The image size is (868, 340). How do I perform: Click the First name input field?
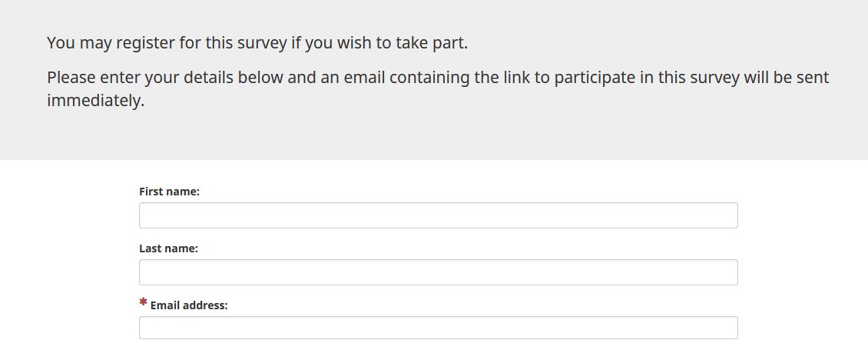pos(438,215)
